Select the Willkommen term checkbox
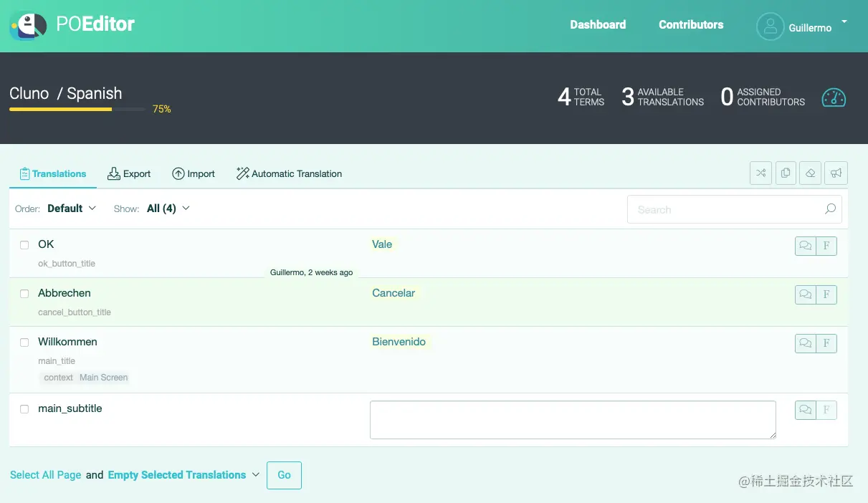 click(x=24, y=342)
